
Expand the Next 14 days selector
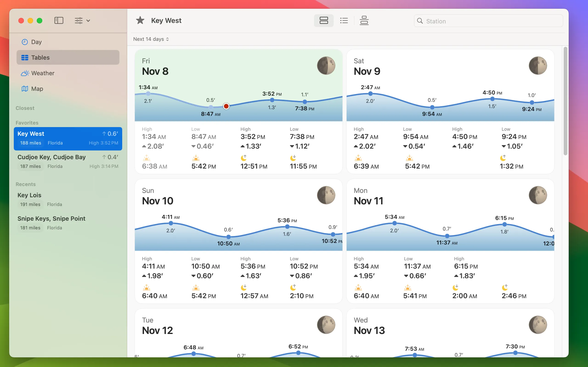tap(151, 39)
